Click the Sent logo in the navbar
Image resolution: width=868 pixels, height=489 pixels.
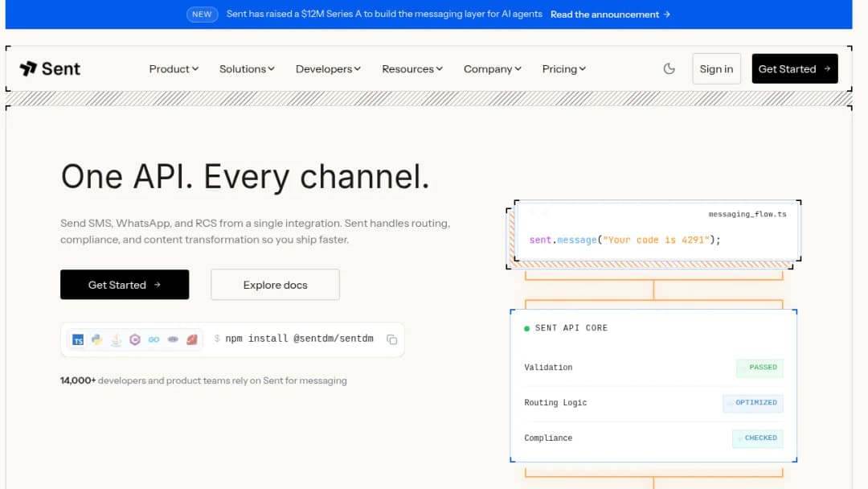pos(50,68)
